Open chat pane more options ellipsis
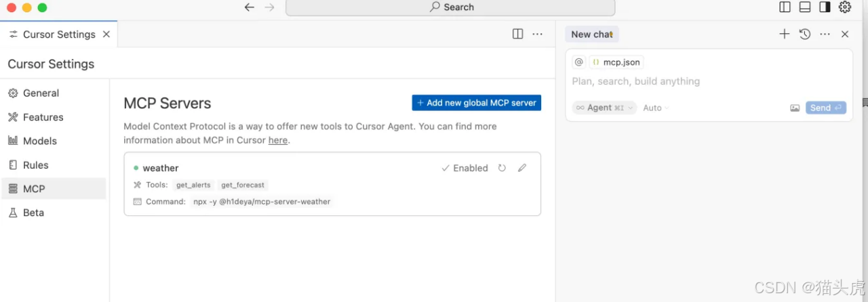The image size is (868, 302). pos(825,34)
